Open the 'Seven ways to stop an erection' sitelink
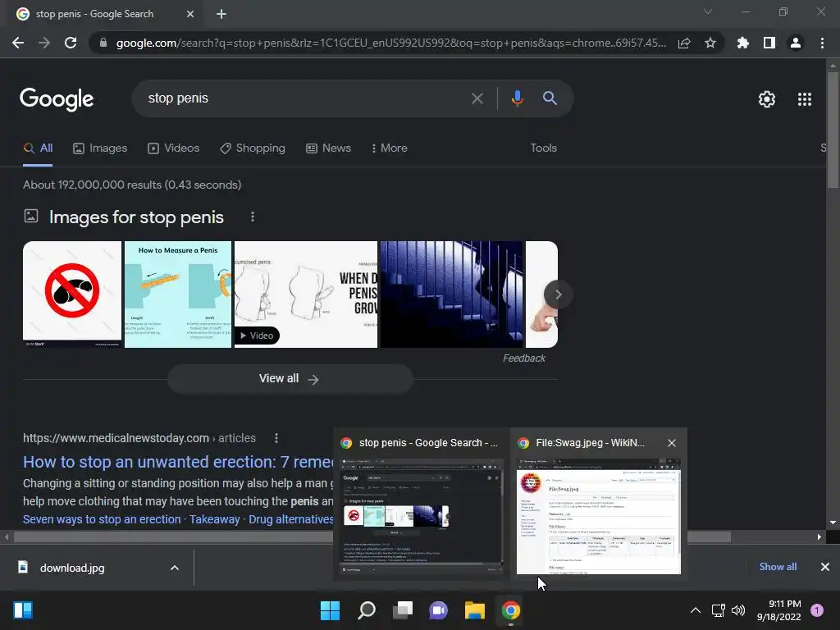Viewport: 840px width, 630px height. [x=102, y=519]
